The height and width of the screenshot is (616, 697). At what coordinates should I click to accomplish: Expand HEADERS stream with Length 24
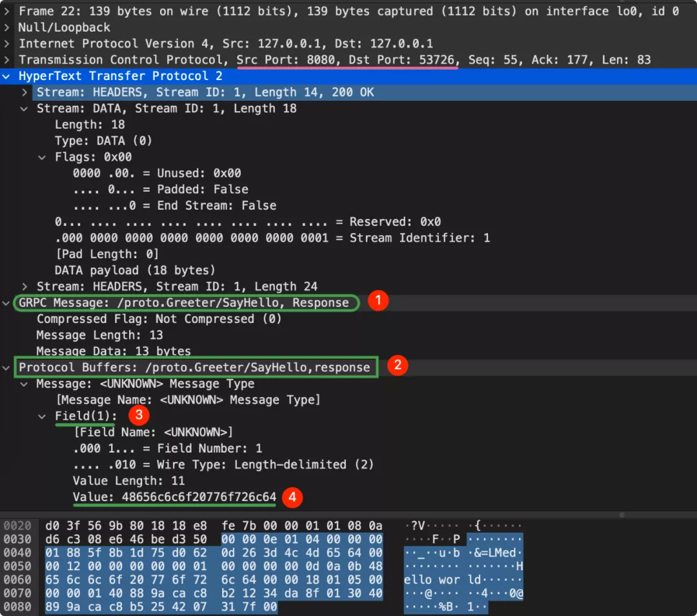[x=25, y=286]
